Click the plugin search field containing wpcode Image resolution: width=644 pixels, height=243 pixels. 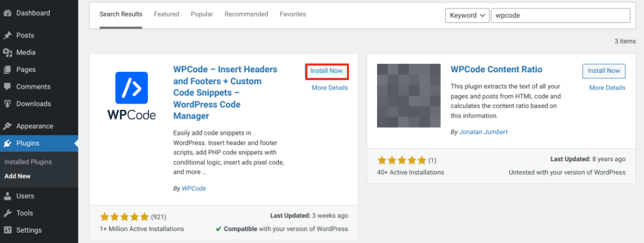pyautogui.click(x=560, y=16)
